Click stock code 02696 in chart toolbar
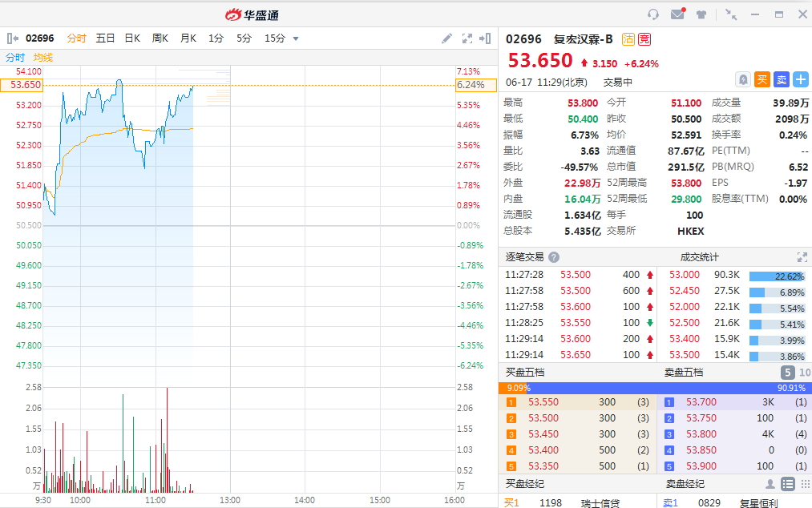Screen dimensions: 812x508 pyautogui.click(x=40, y=38)
